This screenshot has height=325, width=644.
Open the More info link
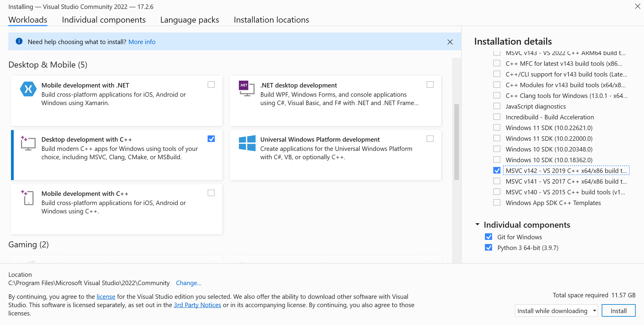(x=142, y=42)
